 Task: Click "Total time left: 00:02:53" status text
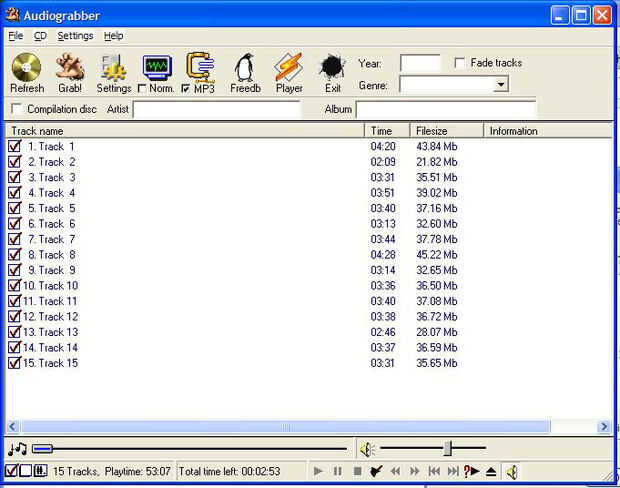tap(229, 471)
